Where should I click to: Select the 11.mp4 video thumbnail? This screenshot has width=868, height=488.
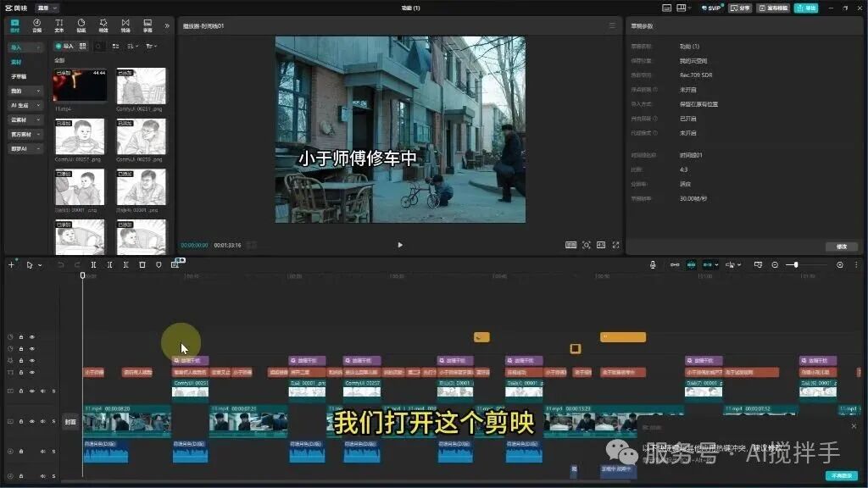point(80,86)
